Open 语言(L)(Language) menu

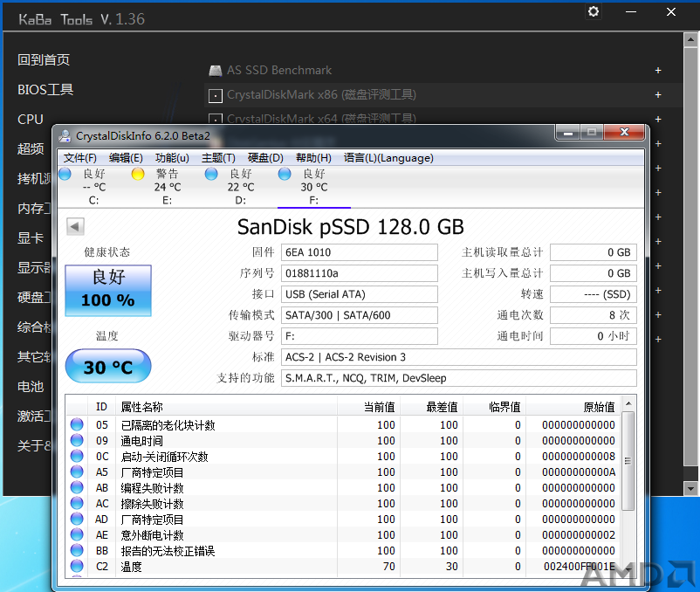click(x=388, y=158)
